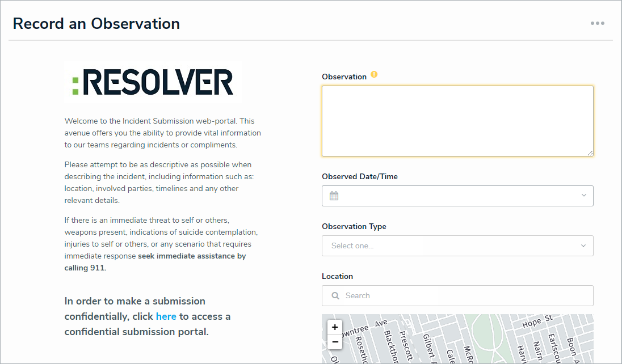The image size is (622, 364).
Task: Click the Location search field
Action: pyautogui.click(x=457, y=296)
